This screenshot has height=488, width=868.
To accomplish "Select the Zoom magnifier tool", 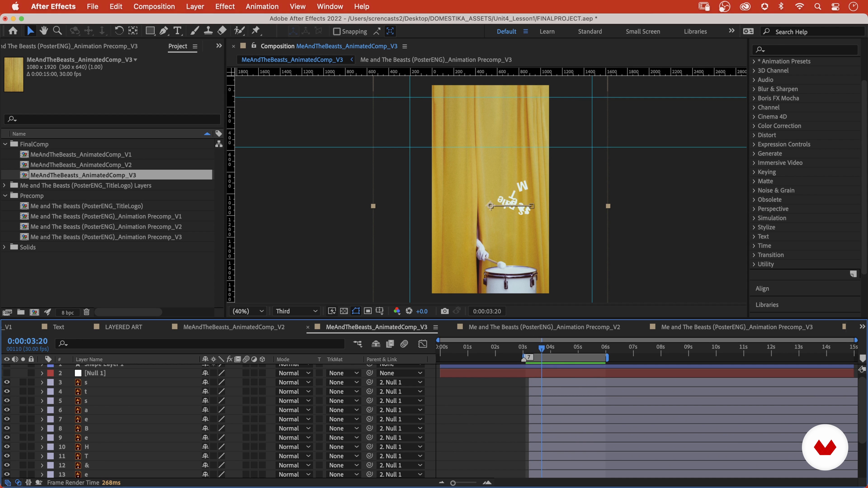I will coord(58,31).
